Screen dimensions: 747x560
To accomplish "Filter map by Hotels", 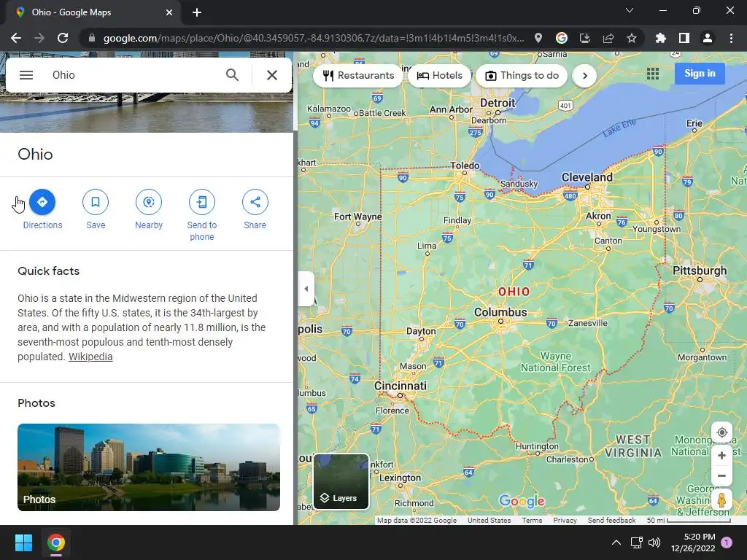I will click(x=439, y=75).
